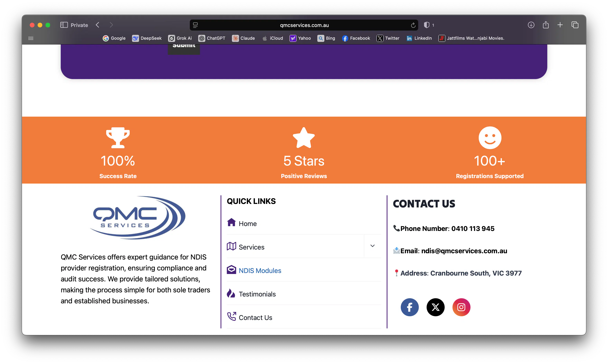Click the share icon in the toolbar
The width and height of the screenshot is (608, 364).
click(546, 25)
